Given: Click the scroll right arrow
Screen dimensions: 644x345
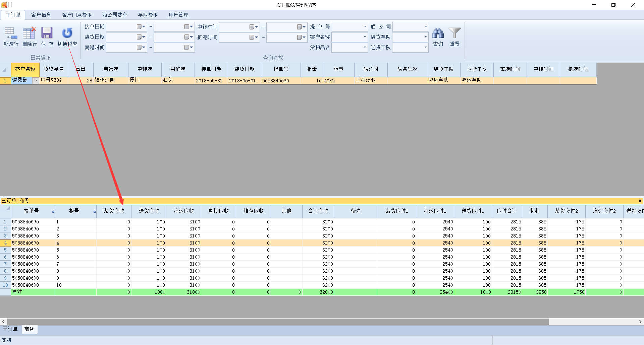Looking at the screenshot, I should tap(640, 322).
